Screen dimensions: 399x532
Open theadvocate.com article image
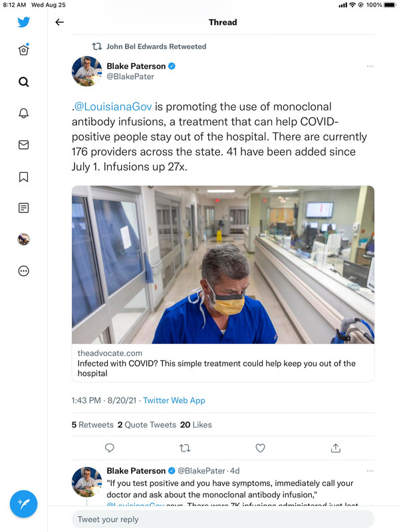click(223, 265)
